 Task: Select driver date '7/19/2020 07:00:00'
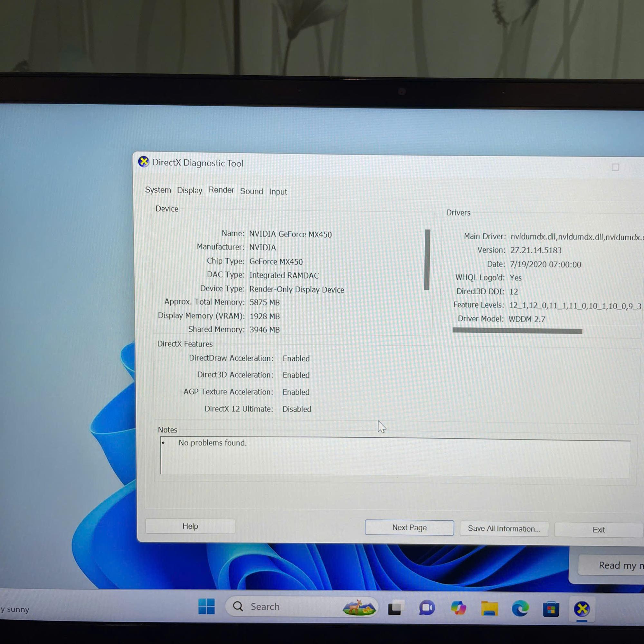pyautogui.click(x=545, y=264)
